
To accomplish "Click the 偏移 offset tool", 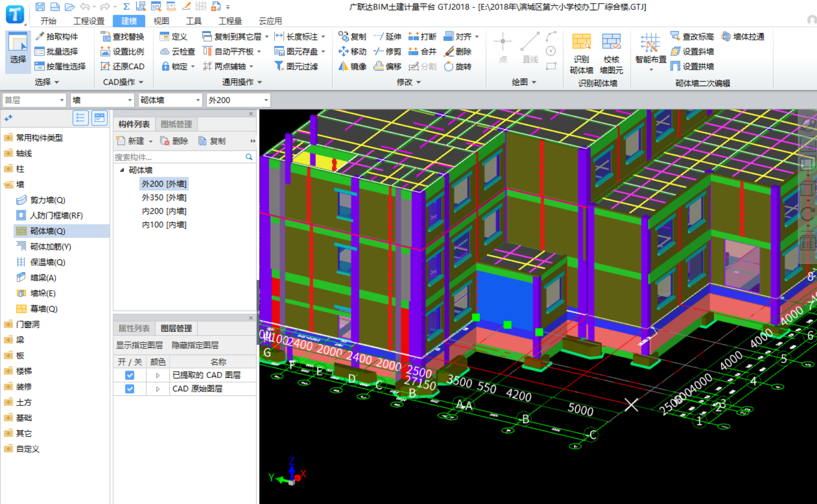I will pyautogui.click(x=387, y=66).
